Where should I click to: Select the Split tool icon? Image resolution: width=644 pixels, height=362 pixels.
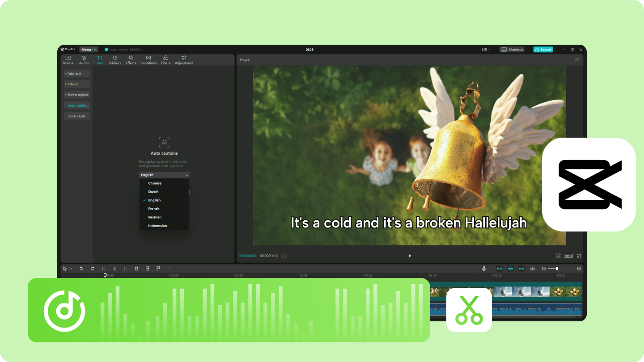pos(103,269)
